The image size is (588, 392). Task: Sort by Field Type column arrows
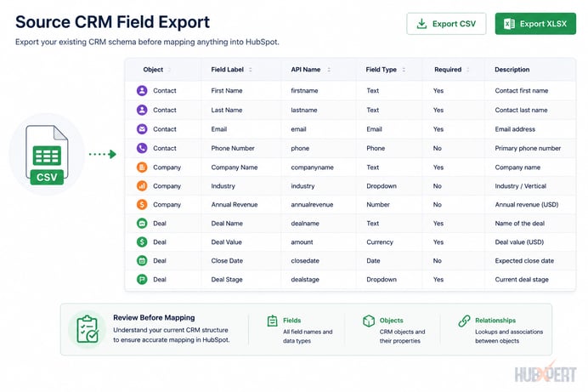coord(404,70)
